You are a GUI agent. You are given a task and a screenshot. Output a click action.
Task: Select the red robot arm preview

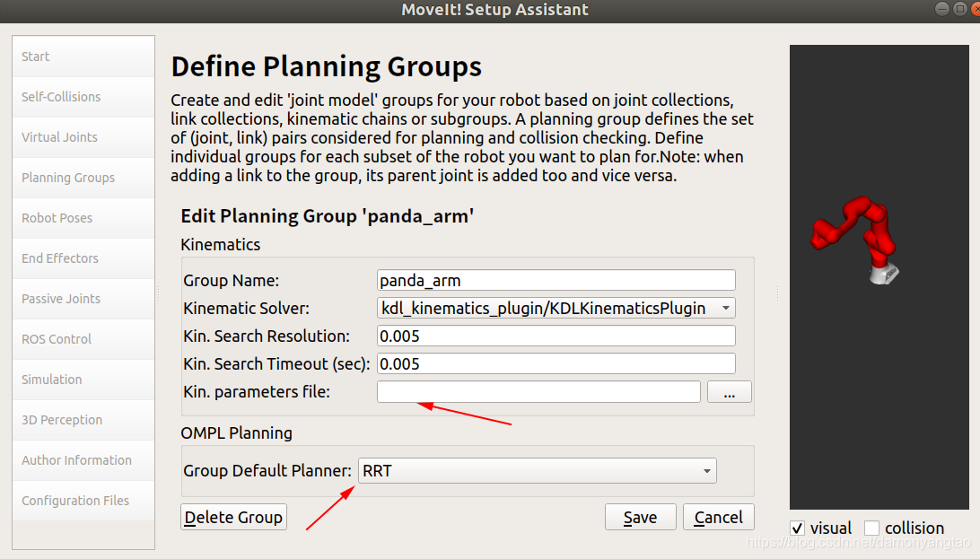click(x=855, y=239)
